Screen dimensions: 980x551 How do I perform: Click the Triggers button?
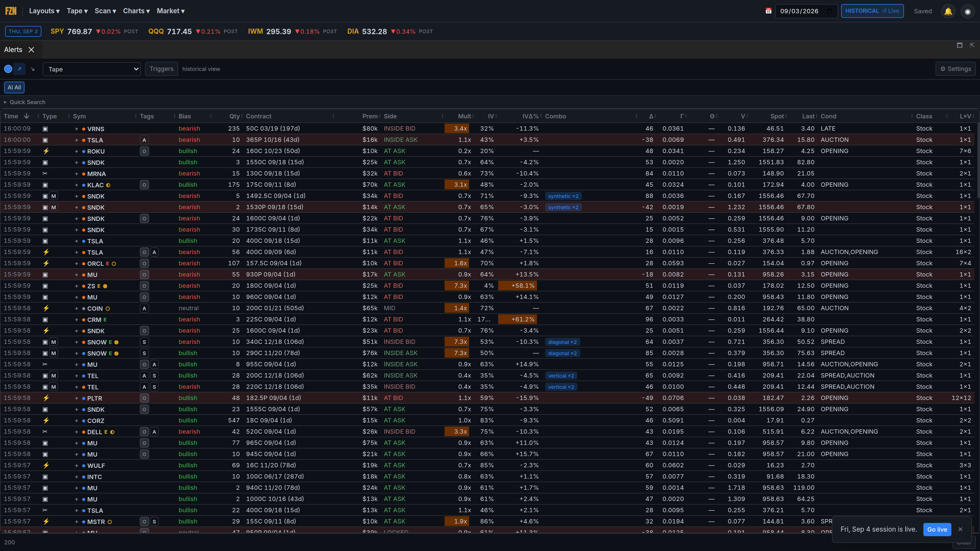pyautogui.click(x=161, y=69)
